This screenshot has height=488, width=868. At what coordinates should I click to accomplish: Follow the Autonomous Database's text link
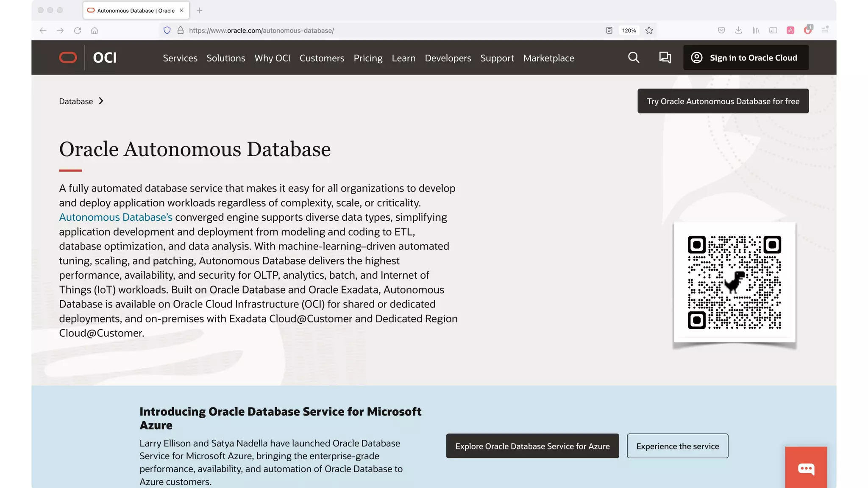click(116, 217)
